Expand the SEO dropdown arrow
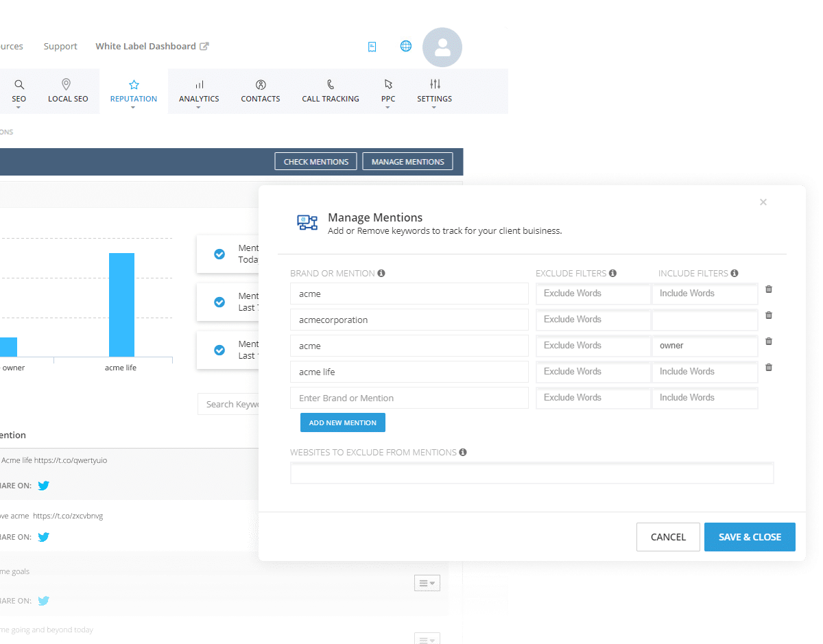 tap(19, 108)
